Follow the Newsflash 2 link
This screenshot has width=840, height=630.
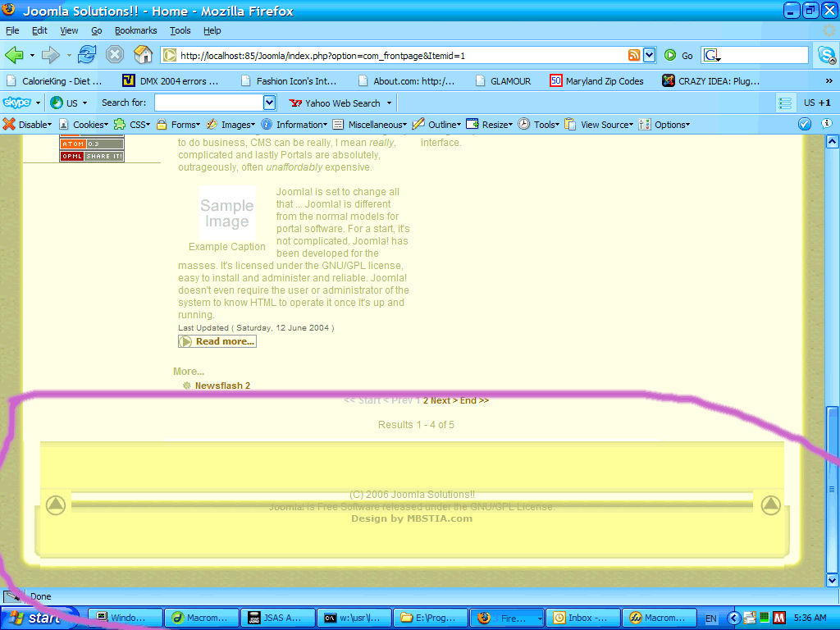(x=222, y=386)
